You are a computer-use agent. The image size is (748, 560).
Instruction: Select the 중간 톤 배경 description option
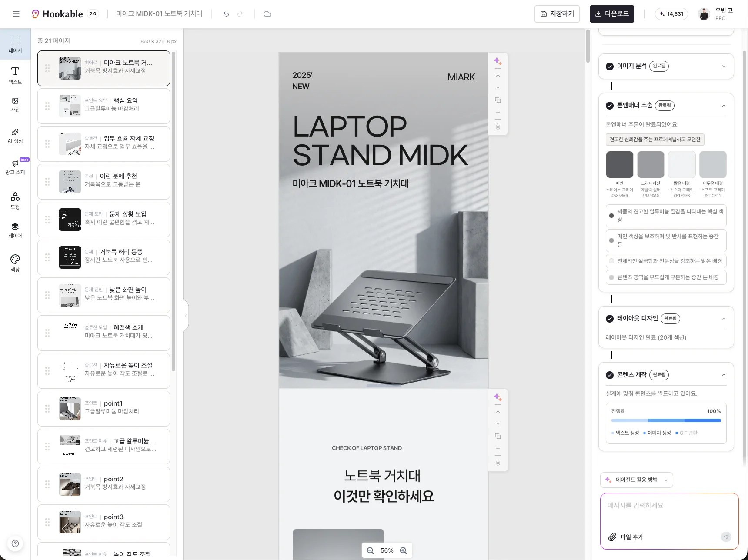(611, 277)
